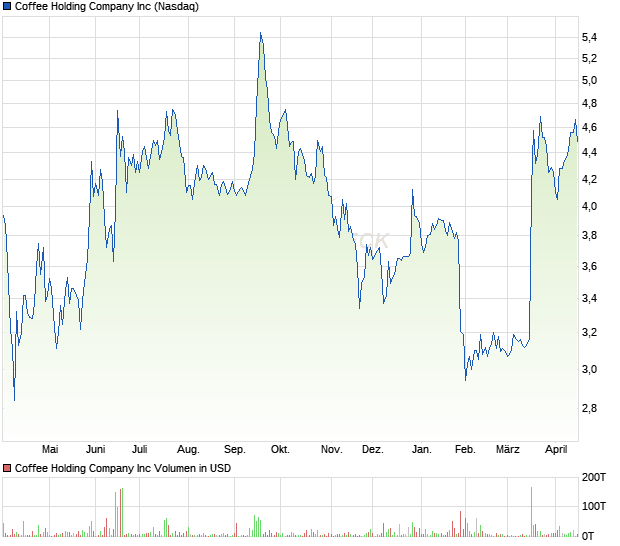Click the 'Coffee Holding Company Inc (Nasdaq)' chart title

107,6
